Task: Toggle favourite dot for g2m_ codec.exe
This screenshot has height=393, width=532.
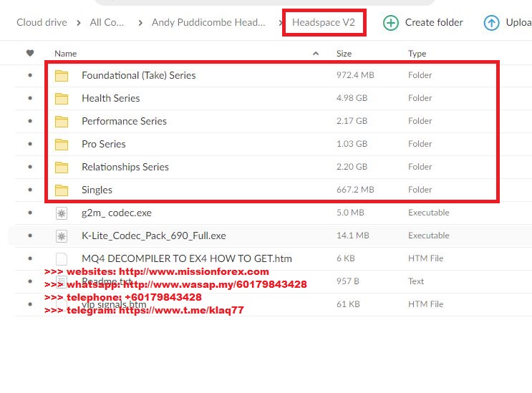Action: coord(30,213)
